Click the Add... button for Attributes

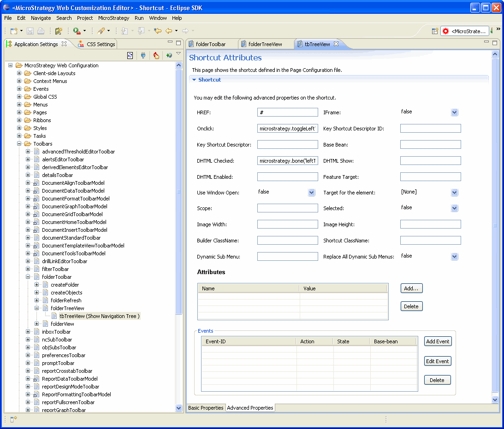(x=411, y=288)
